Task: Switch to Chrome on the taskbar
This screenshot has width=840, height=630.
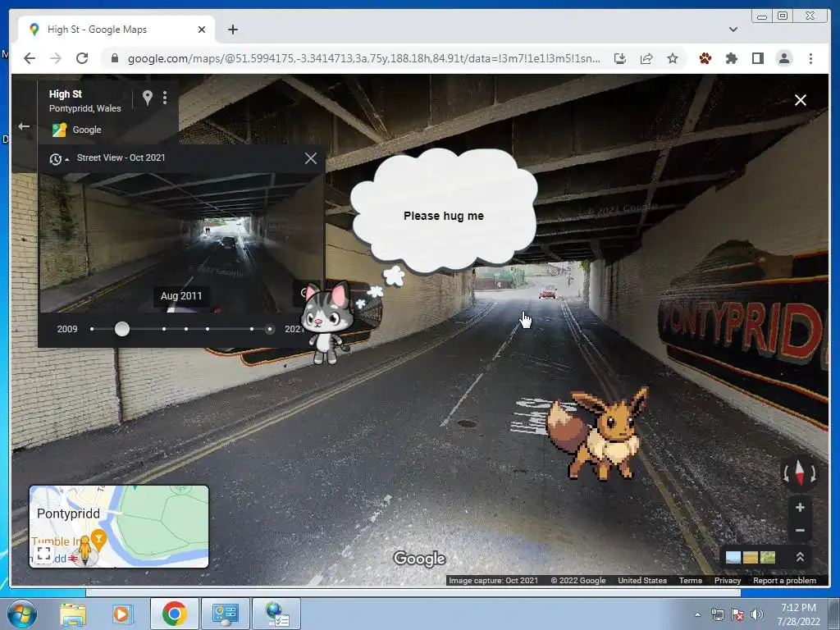Action: tap(175, 614)
